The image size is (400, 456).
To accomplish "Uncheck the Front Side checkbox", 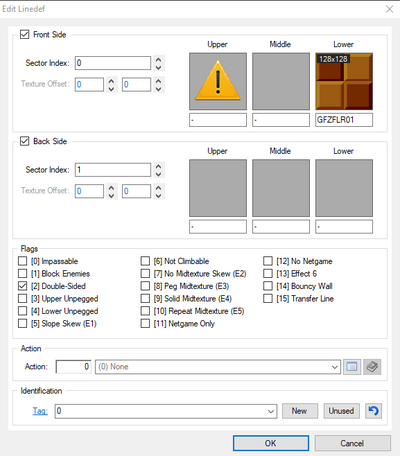I will click(x=25, y=34).
